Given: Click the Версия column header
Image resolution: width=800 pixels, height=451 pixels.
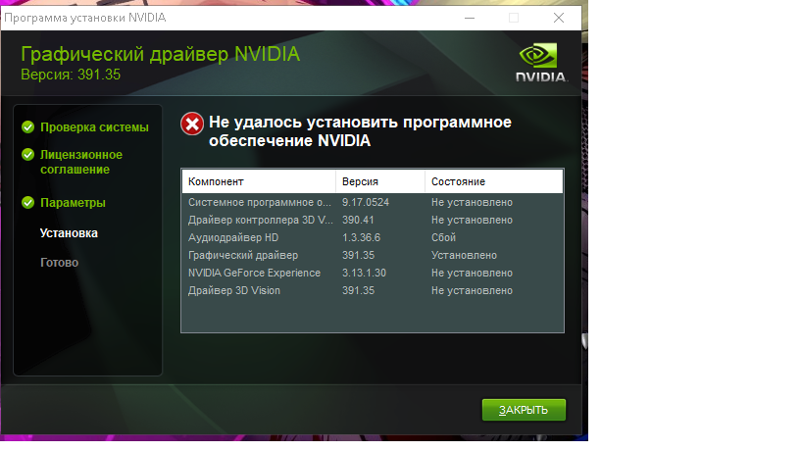Looking at the screenshot, I should [x=380, y=182].
